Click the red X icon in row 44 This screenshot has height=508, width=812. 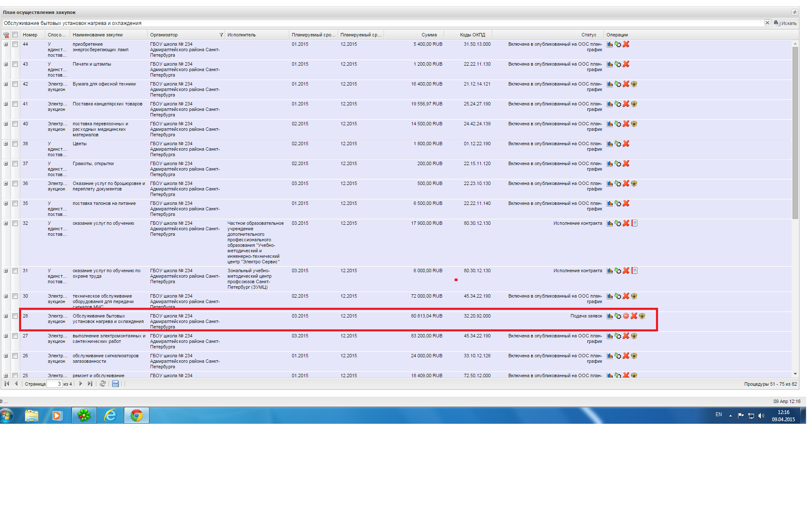coord(626,44)
